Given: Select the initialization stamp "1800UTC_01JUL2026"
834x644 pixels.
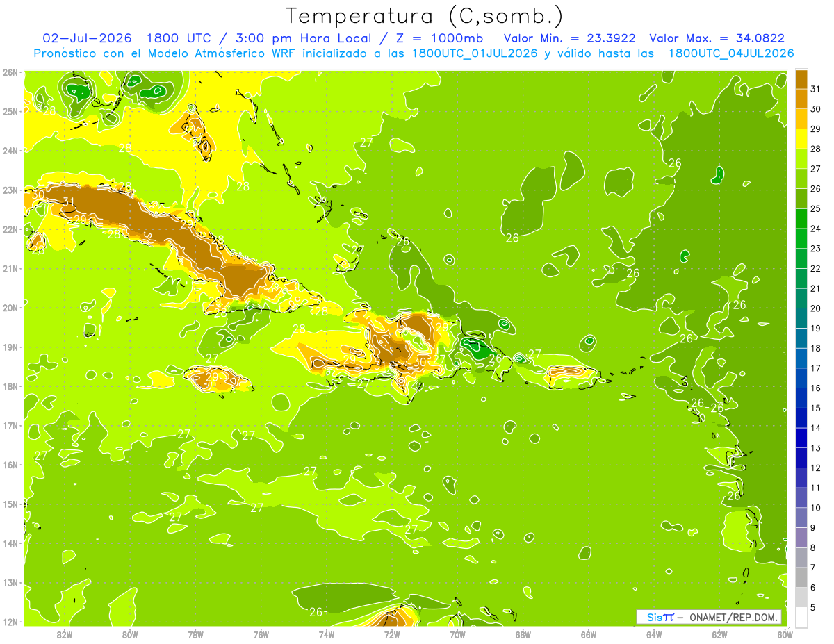Looking at the screenshot, I should (x=475, y=53).
